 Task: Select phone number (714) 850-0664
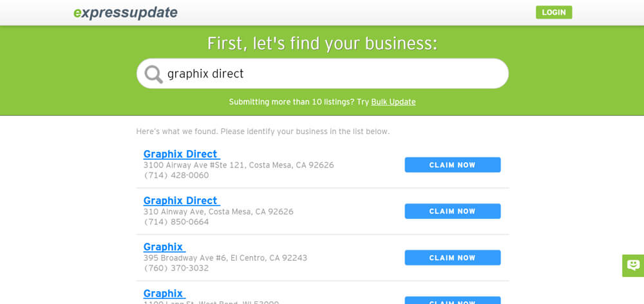click(x=176, y=222)
